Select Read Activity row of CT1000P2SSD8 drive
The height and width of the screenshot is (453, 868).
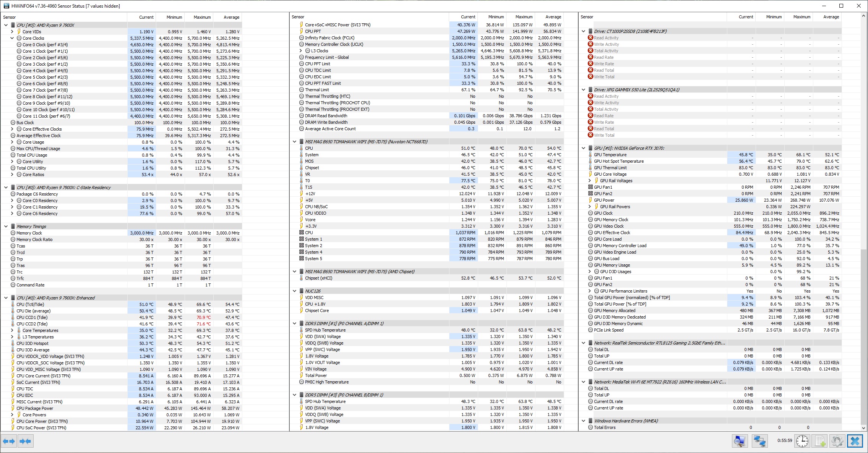click(606, 38)
